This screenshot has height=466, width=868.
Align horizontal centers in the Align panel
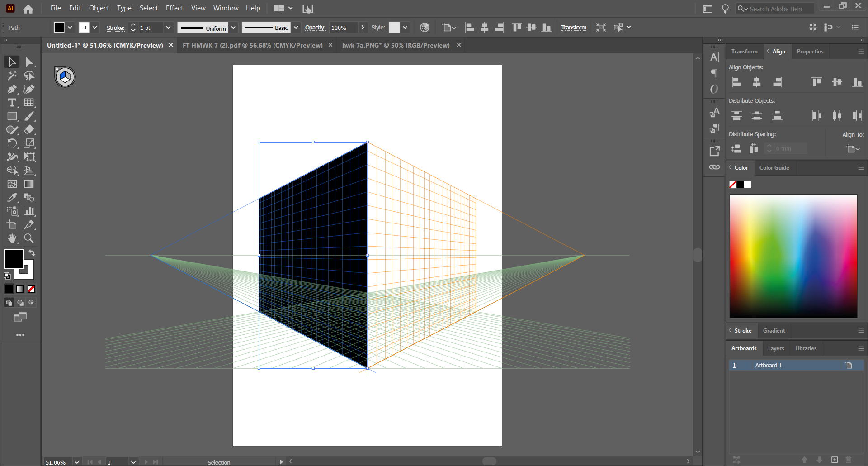[757, 82]
